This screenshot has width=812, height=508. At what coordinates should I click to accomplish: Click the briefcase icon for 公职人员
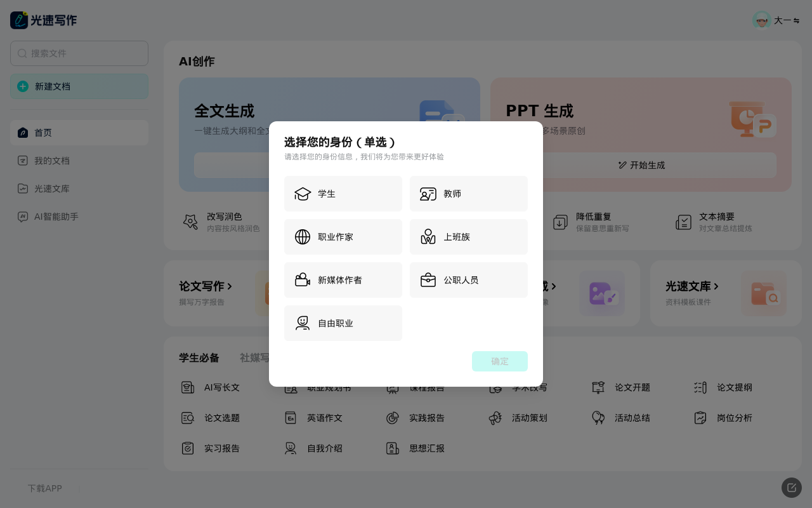[428, 280]
